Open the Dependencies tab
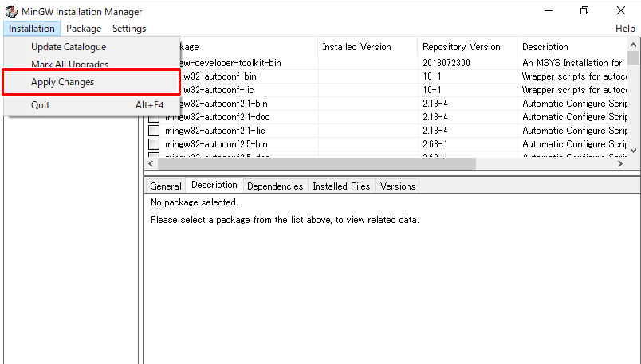 tap(275, 186)
